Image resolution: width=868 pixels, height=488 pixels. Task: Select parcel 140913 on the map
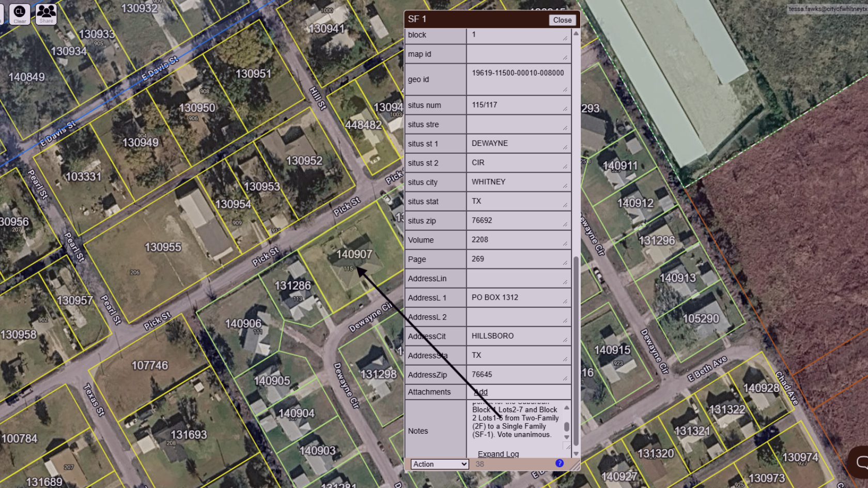678,278
